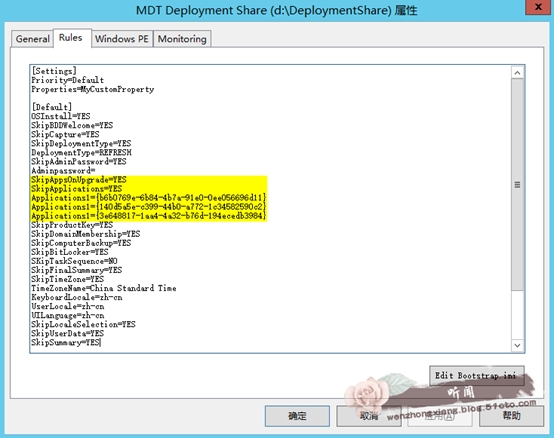Image resolution: width=554 pixels, height=438 pixels.
Task: Click the SkipBitLocker=YES line
Action: tap(70, 252)
